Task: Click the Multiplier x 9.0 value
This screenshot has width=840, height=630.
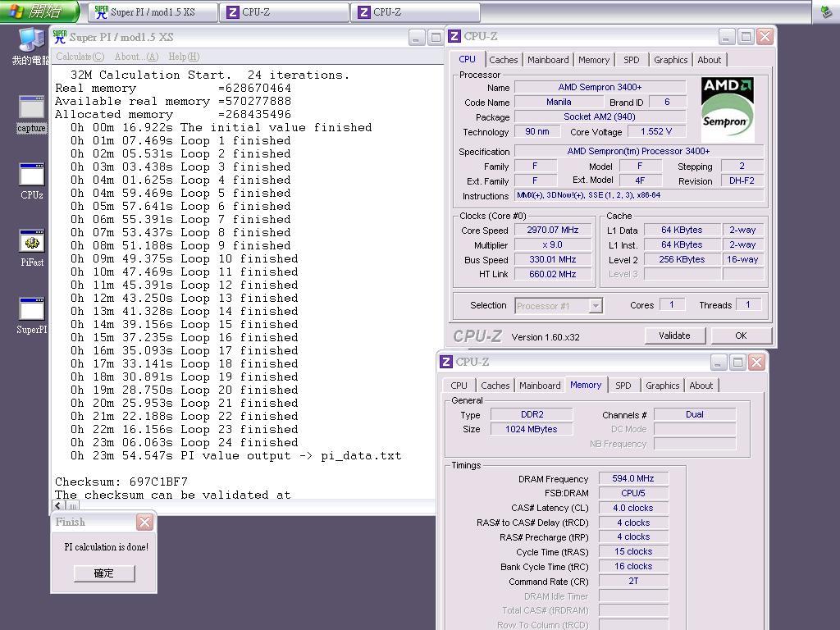Action: point(552,244)
